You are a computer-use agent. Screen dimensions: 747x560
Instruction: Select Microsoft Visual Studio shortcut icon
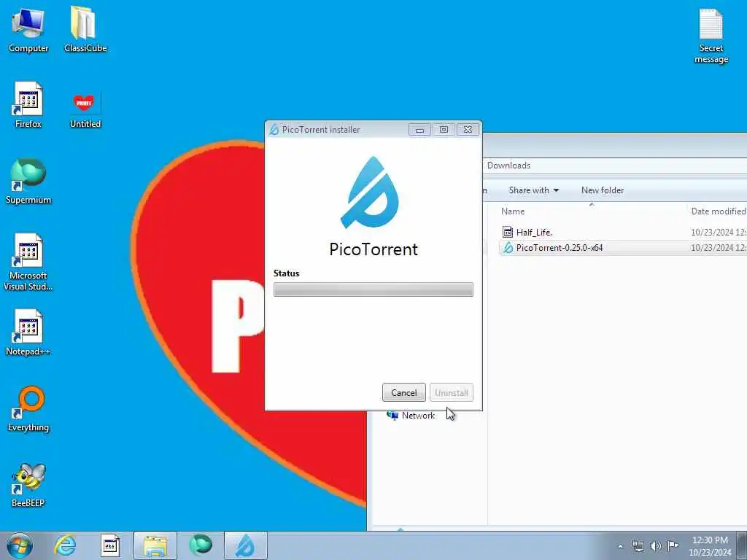coord(28,262)
